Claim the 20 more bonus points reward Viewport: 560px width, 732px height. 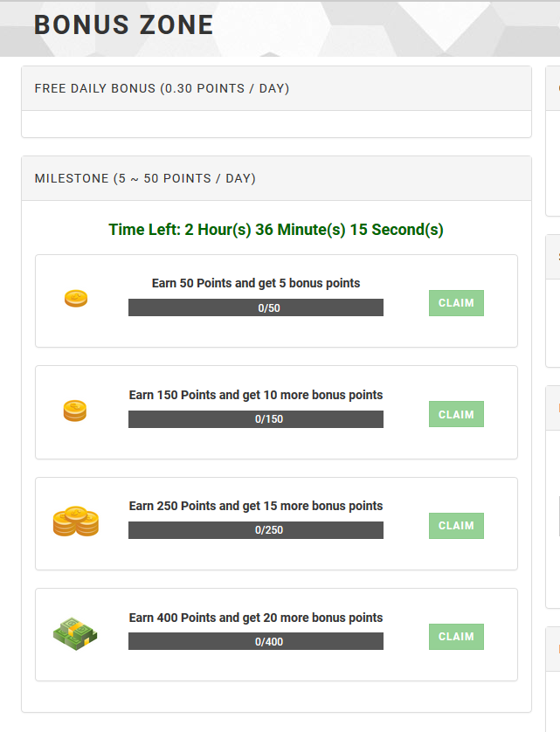pos(456,637)
